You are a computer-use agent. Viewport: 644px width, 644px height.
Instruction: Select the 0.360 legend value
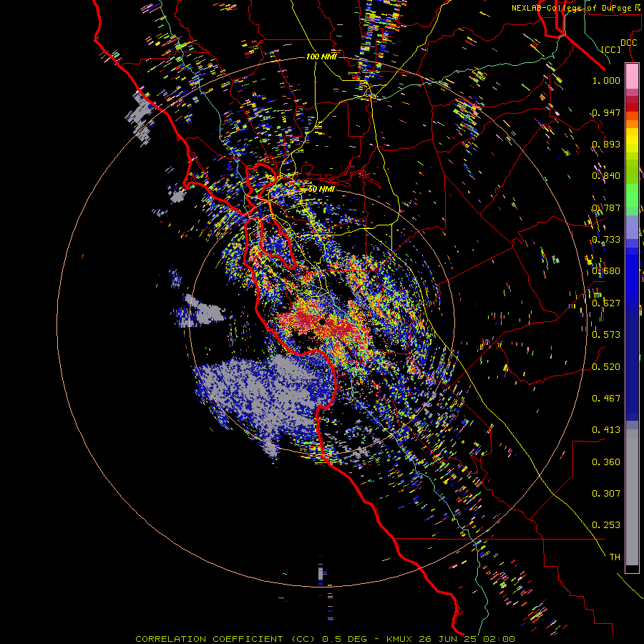606,462
